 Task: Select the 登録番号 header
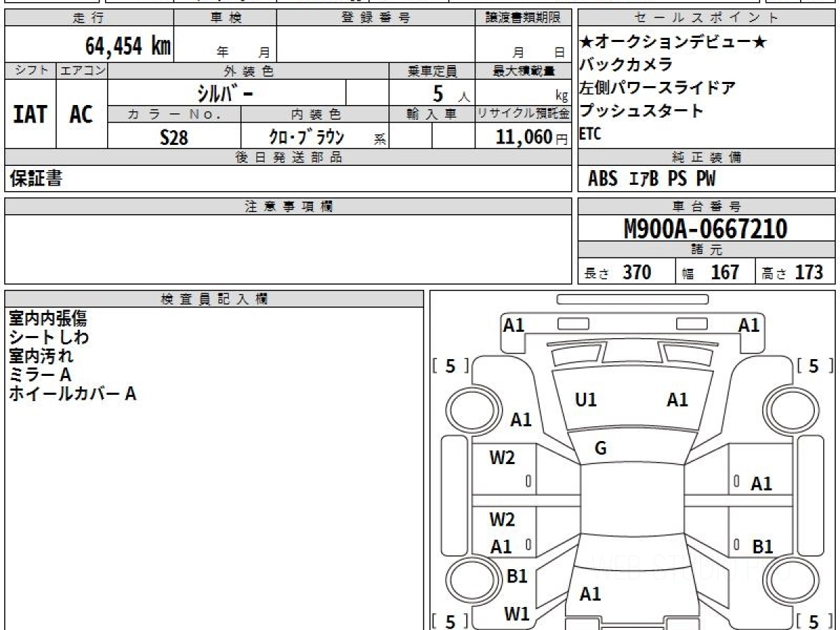click(x=376, y=18)
